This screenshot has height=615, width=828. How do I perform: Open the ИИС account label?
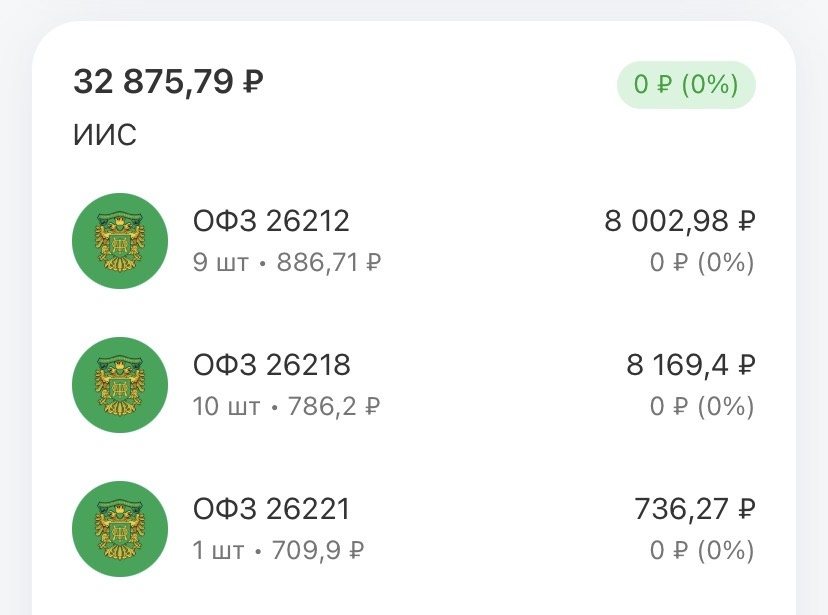(104, 135)
